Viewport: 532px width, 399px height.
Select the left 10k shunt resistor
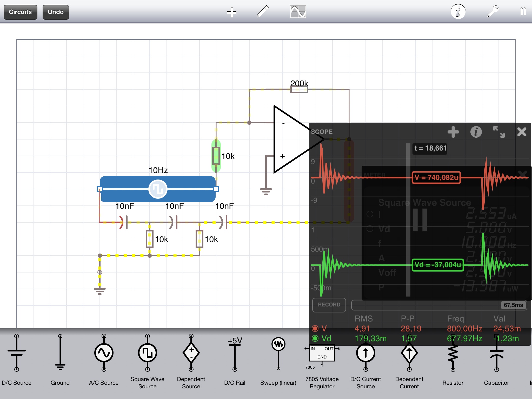(x=149, y=239)
